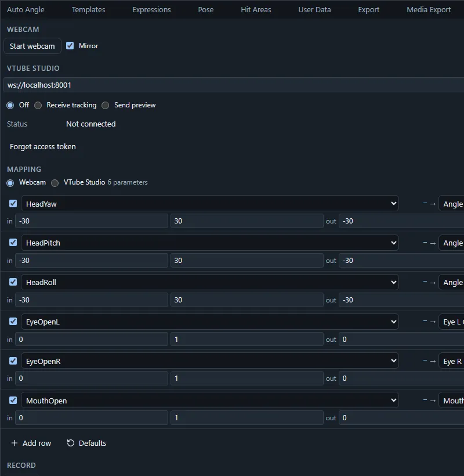
Task: Click the Start webcam button
Action: click(32, 46)
